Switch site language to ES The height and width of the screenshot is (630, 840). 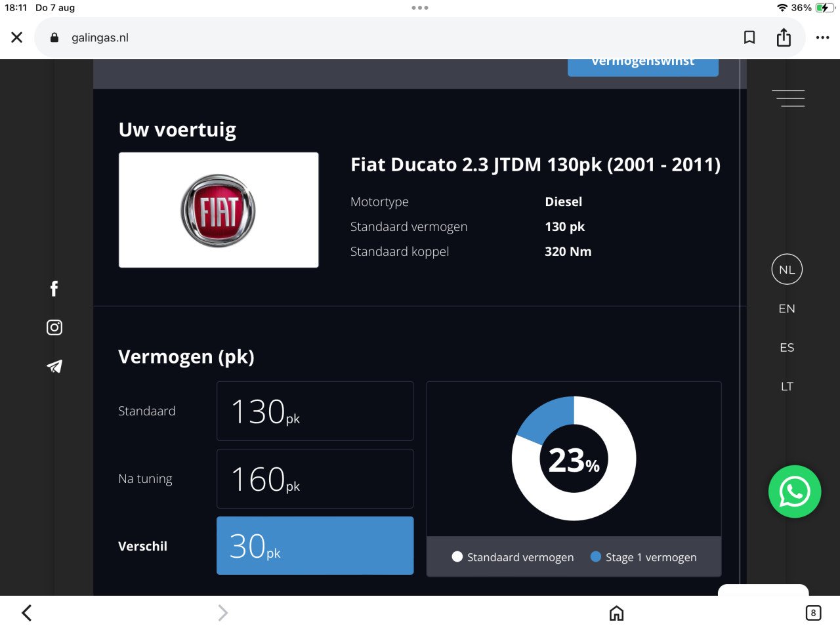click(x=787, y=347)
